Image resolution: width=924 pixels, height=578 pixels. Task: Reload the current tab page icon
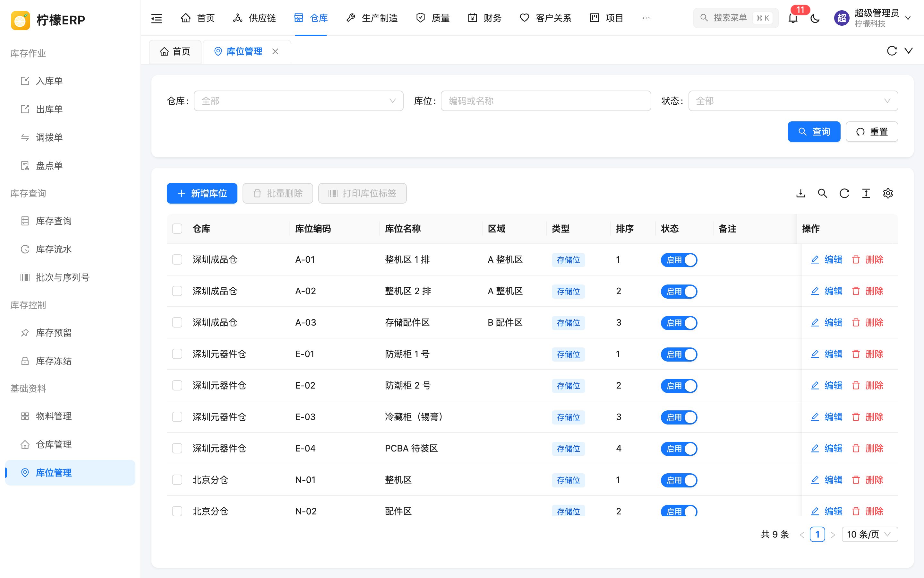(x=892, y=51)
